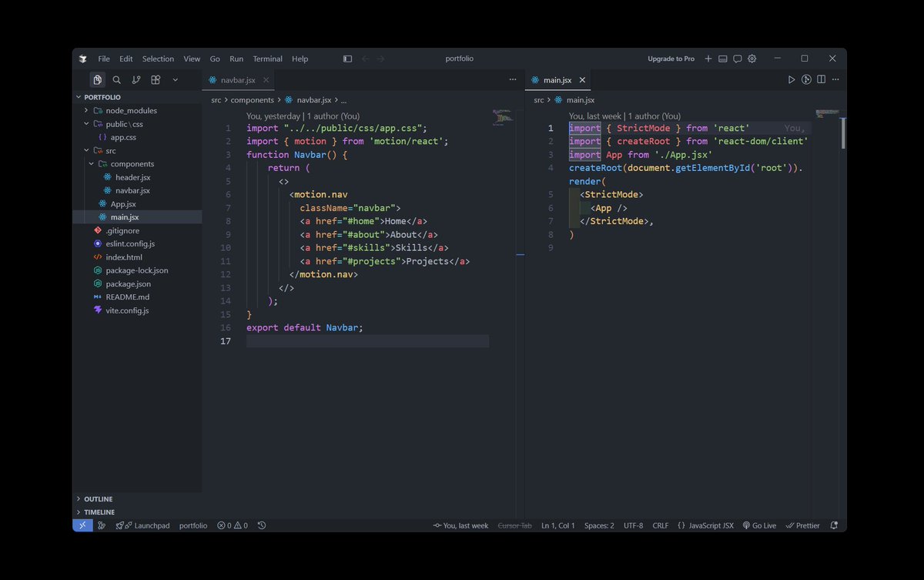
Task: Open the Extensions view icon
Action: (156, 79)
